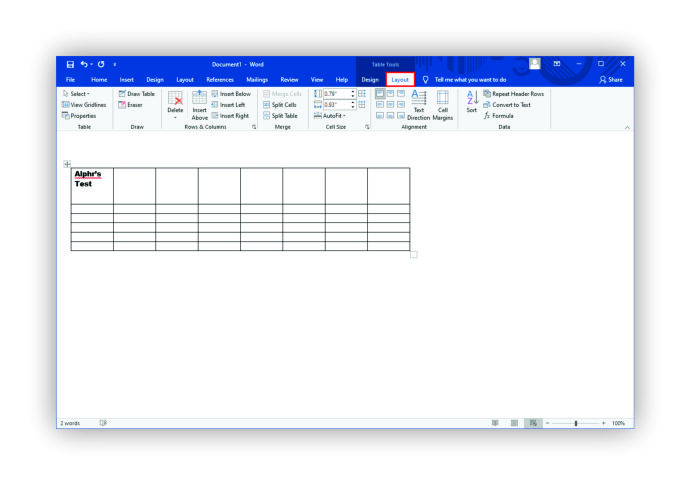Select Align Bottom Right alignment

401,116
